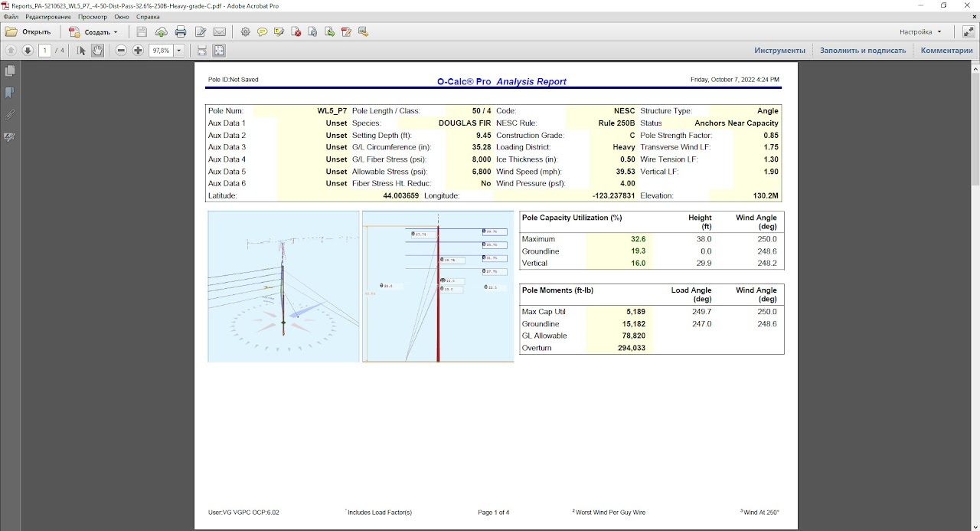Activate the Hand tool
The width and height of the screenshot is (980, 531).
pos(97,50)
